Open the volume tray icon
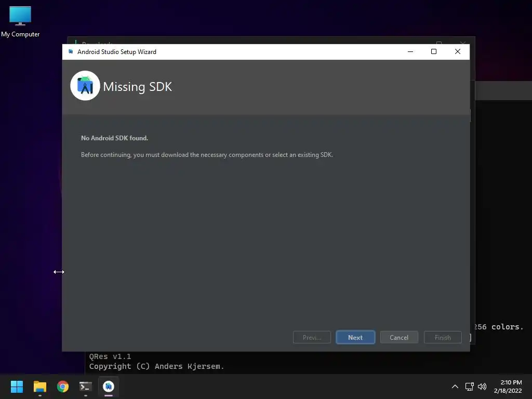 [482, 387]
